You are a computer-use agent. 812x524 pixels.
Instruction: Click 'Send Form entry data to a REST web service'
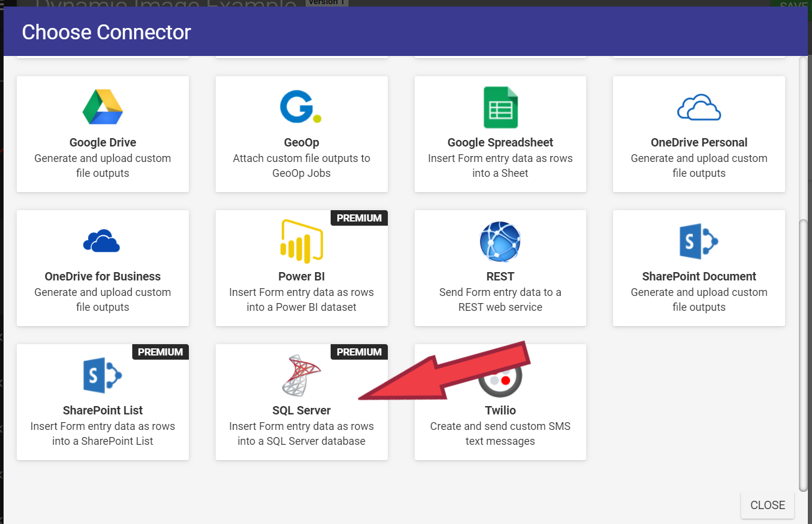click(500, 300)
